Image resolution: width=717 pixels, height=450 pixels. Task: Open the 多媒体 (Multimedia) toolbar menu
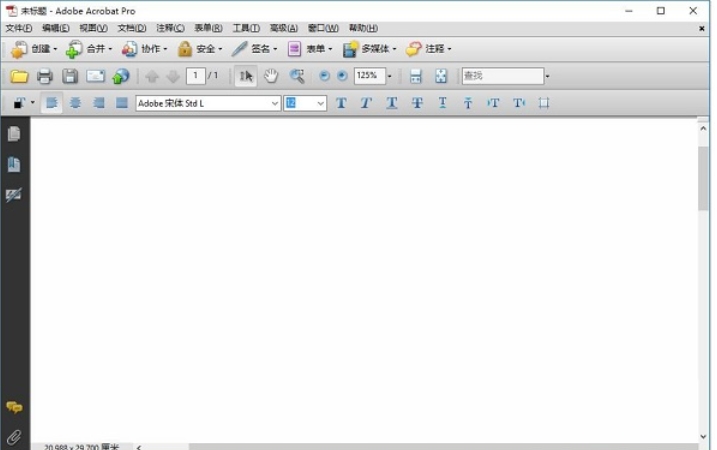coord(369,49)
